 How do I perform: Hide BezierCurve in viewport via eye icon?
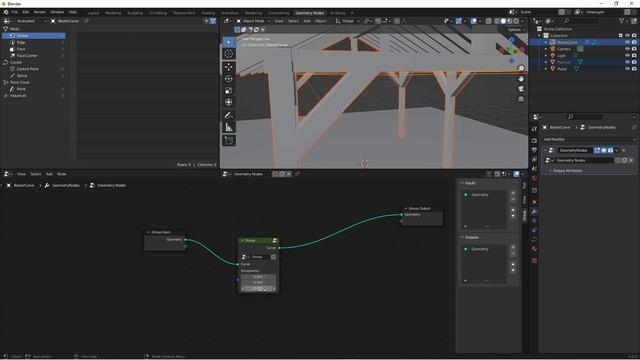(x=627, y=42)
